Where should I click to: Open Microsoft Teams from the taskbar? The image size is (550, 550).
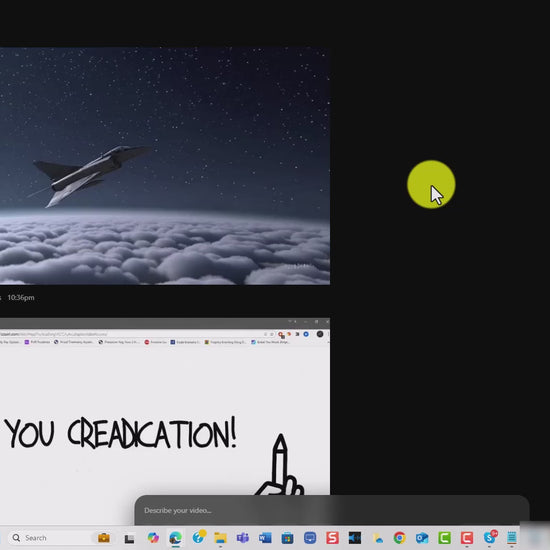243,538
